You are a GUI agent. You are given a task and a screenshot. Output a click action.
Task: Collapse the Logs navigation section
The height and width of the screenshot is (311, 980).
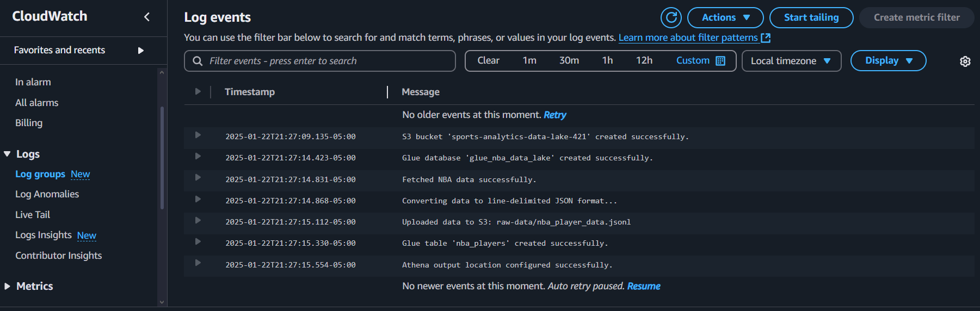(x=8, y=154)
